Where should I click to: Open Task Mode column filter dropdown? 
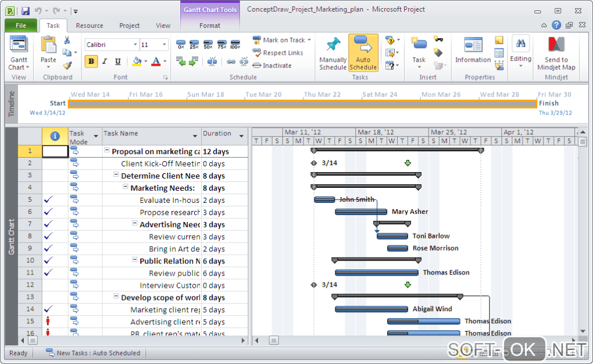coord(96,136)
